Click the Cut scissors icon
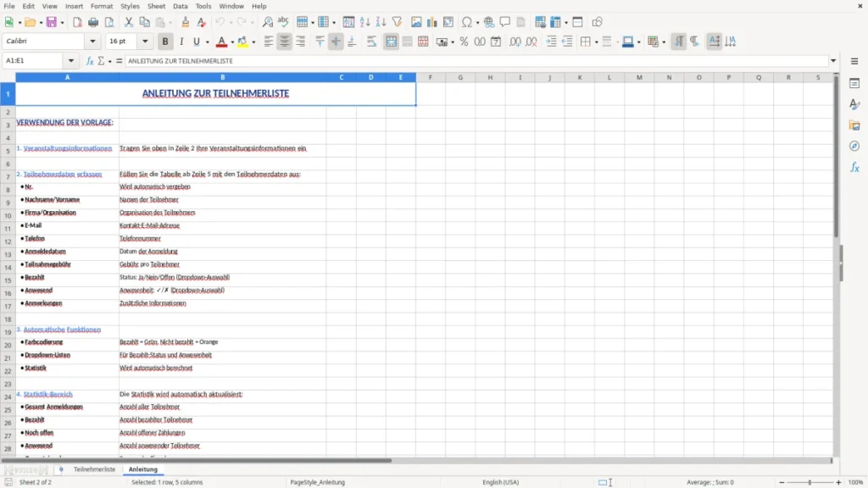This screenshot has height=488, width=868. click(x=129, y=22)
